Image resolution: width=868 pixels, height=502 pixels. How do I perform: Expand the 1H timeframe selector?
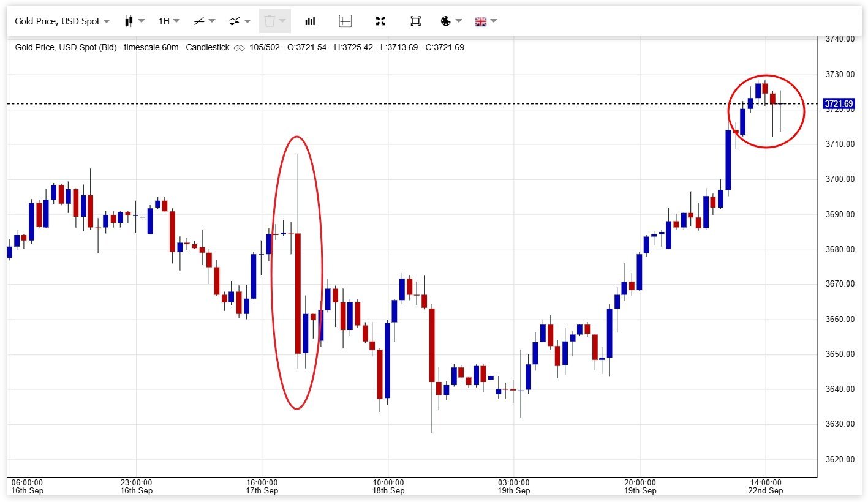(x=169, y=21)
